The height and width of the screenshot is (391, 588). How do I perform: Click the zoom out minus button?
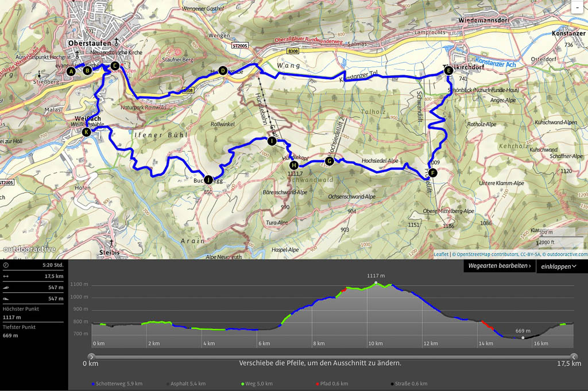577,7
